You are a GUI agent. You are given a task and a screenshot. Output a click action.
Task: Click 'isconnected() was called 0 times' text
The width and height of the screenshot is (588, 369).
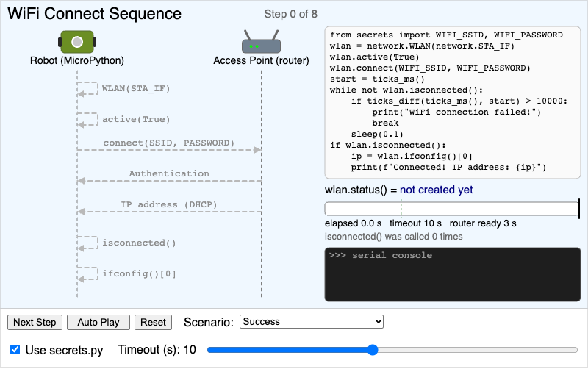pos(394,237)
